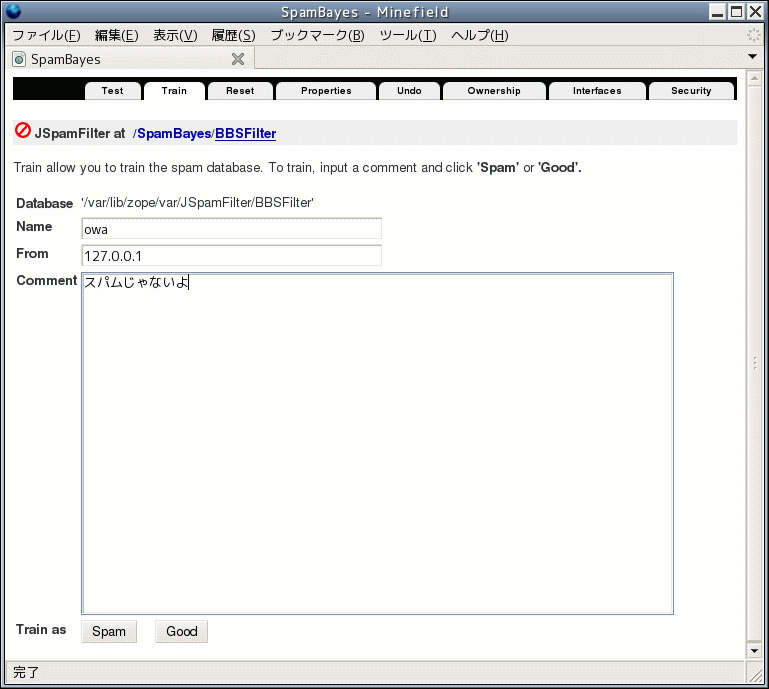The width and height of the screenshot is (769, 689).
Task: Click the globe icon in title bar
Action: (13, 11)
